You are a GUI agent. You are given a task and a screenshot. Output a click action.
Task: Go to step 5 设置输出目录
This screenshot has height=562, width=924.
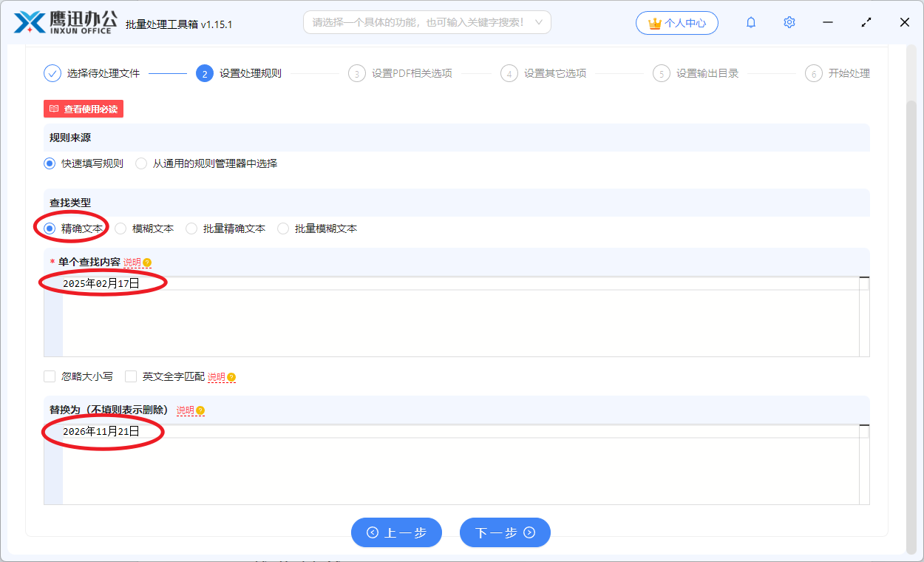pyautogui.click(x=696, y=73)
